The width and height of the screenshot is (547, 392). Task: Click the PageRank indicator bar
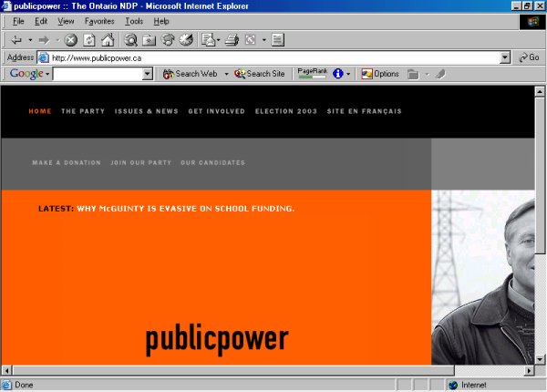pyautogui.click(x=312, y=74)
